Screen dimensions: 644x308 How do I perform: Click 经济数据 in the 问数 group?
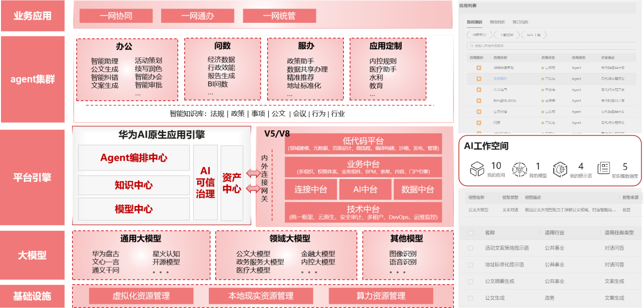click(x=221, y=59)
